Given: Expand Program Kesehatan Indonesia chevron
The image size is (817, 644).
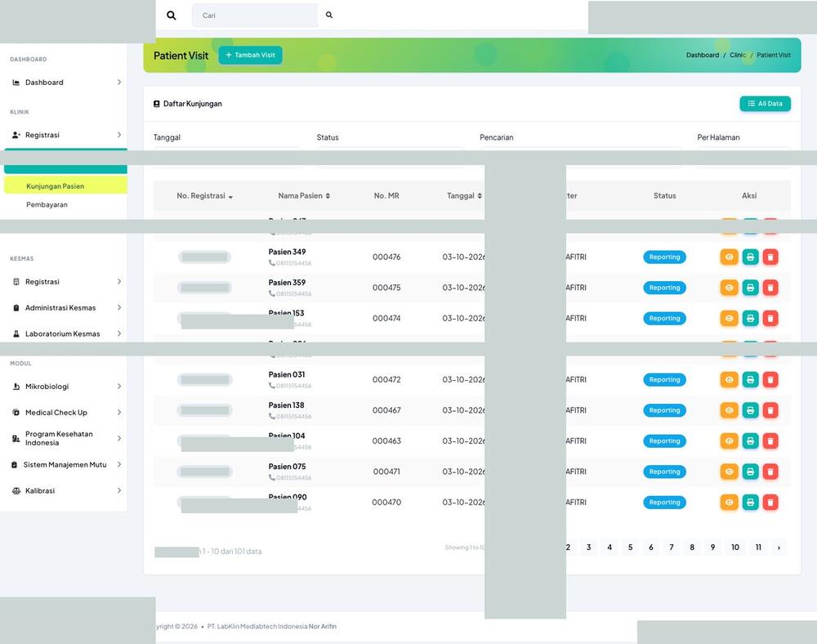Looking at the screenshot, I should [x=119, y=439].
